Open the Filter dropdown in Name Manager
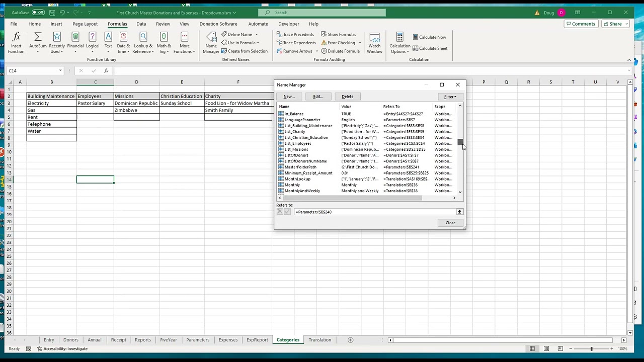 coord(450,97)
